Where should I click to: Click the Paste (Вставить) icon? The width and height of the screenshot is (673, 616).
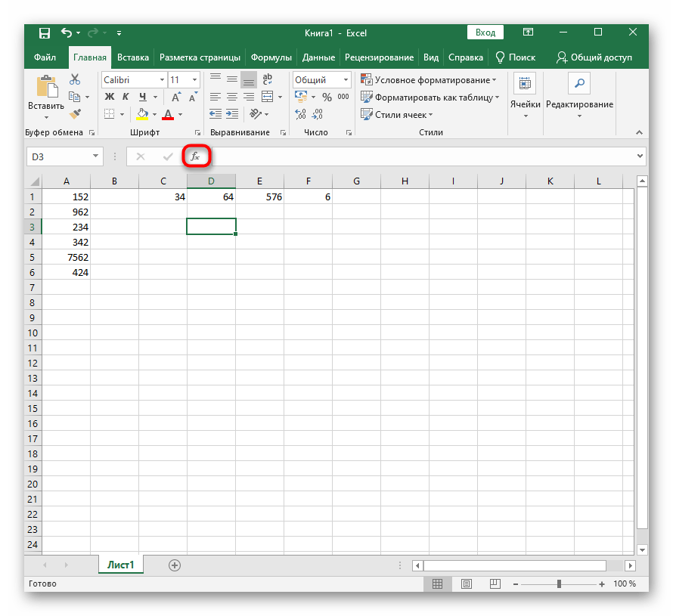[x=47, y=87]
